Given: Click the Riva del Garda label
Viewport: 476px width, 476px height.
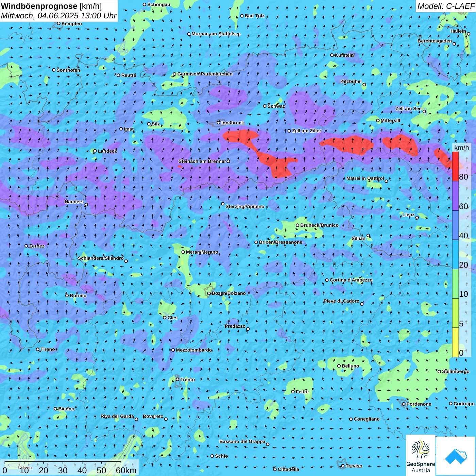Looking at the screenshot, I should (x=117, y=416).
